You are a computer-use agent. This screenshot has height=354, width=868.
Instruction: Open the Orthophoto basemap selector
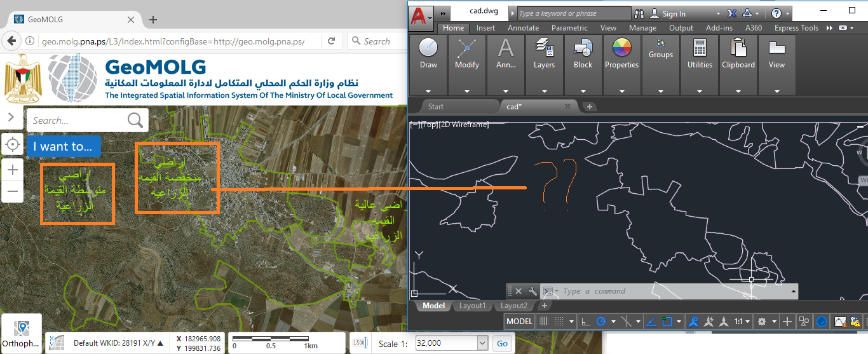[x=22, y=334]
